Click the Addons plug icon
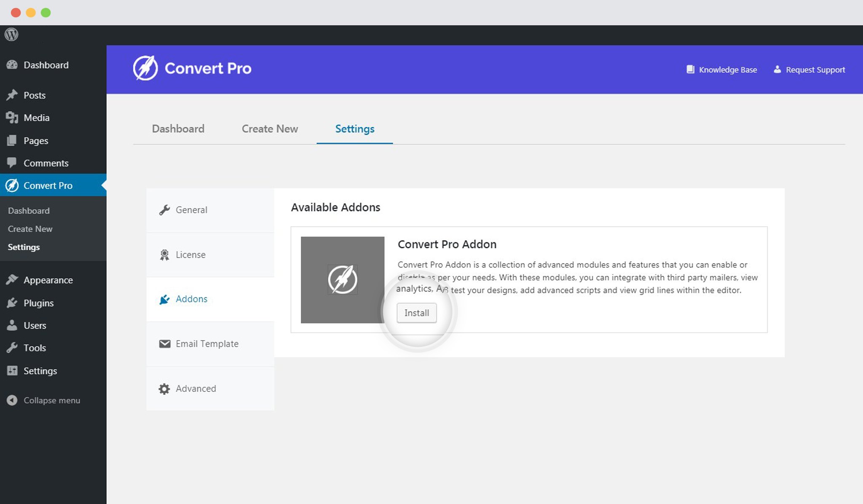The height and width of the screenshot is (504, 863). (x=164, y=299)
